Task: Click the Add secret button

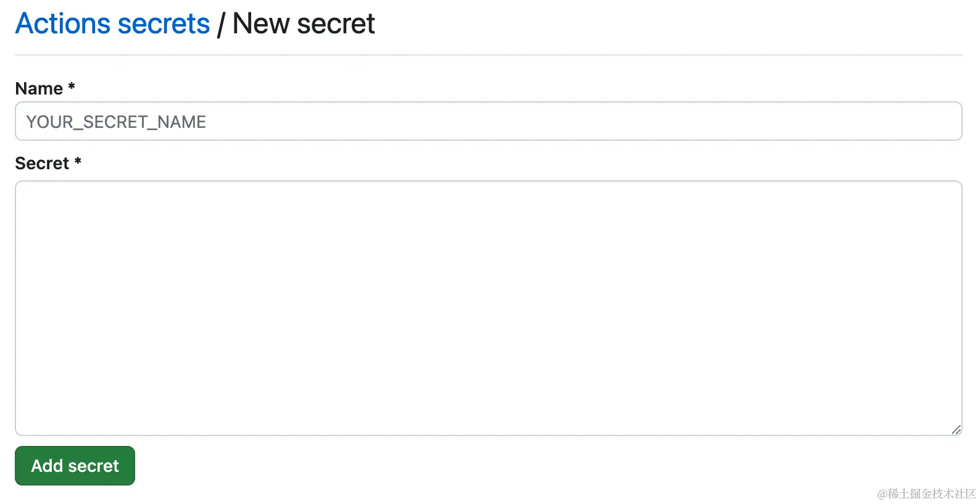Action: 74,466
